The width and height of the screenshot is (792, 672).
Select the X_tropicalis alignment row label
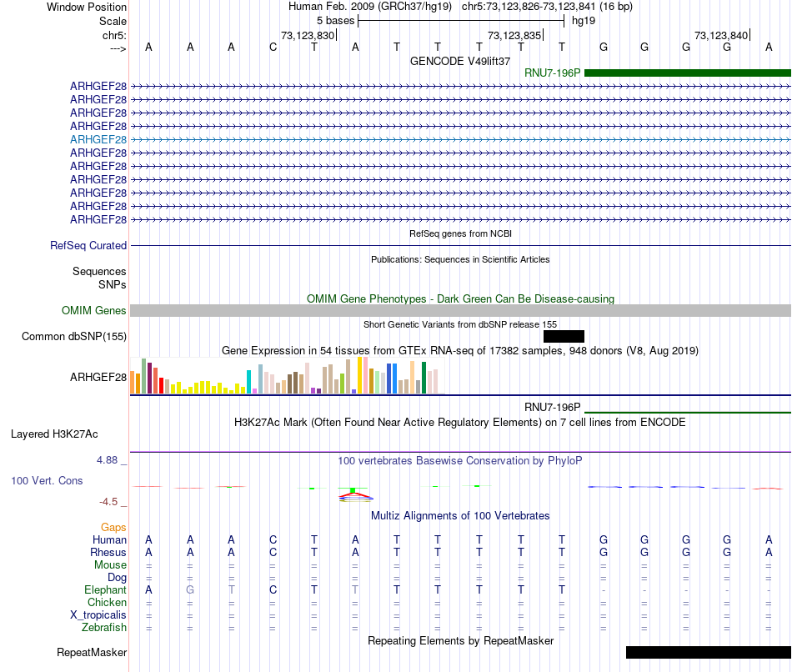point(98,615)
